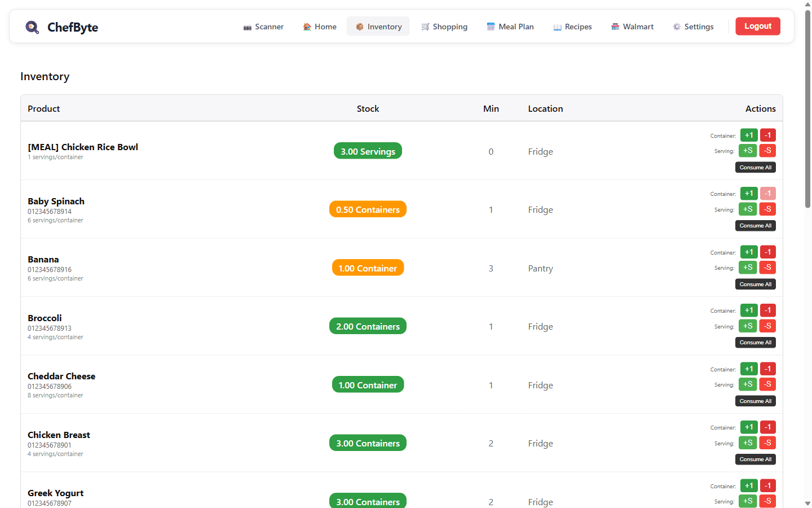This screenshot has height=508, width=812.
Task: Increment Baby Spinach container count with +1
Action: [x=748, y=193]
